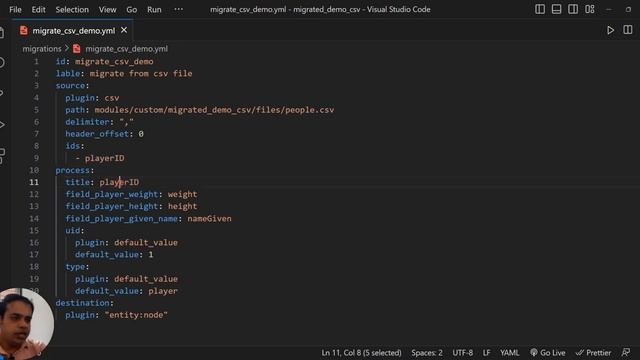Click line number 1 in the gutter

coord(36,61)
